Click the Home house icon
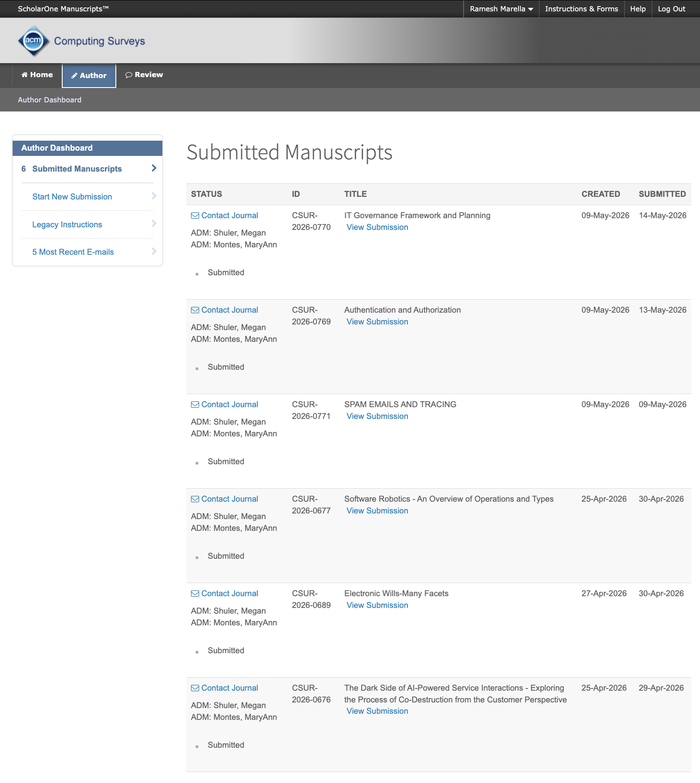Image resolution: width=700 pixels, height=783 pixels. point(24,75)
